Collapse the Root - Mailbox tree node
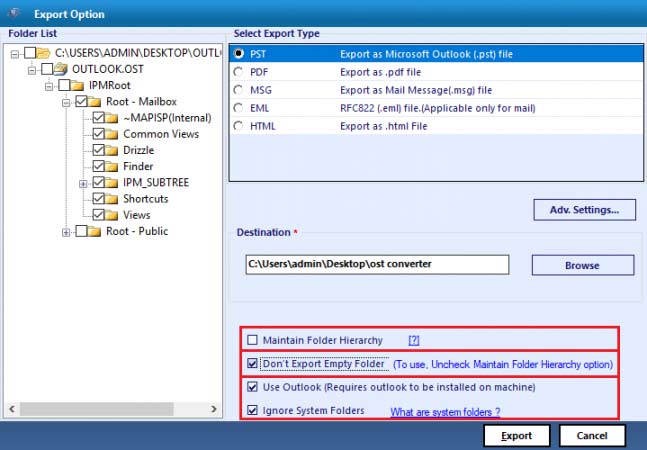This screenshot has height=450, width=647. (x=66, y=103)
